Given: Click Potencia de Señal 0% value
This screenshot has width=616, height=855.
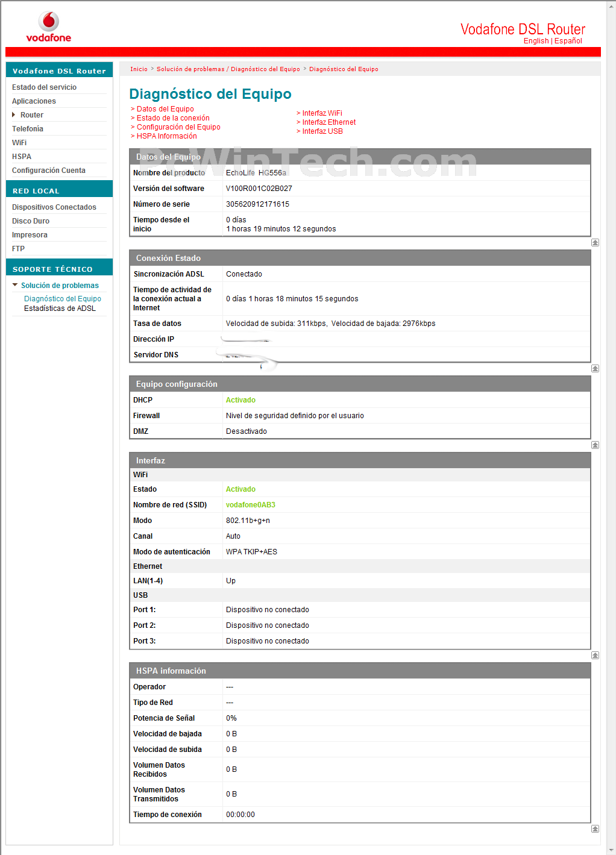Looking at the screenshot, I should click(231, 718).
